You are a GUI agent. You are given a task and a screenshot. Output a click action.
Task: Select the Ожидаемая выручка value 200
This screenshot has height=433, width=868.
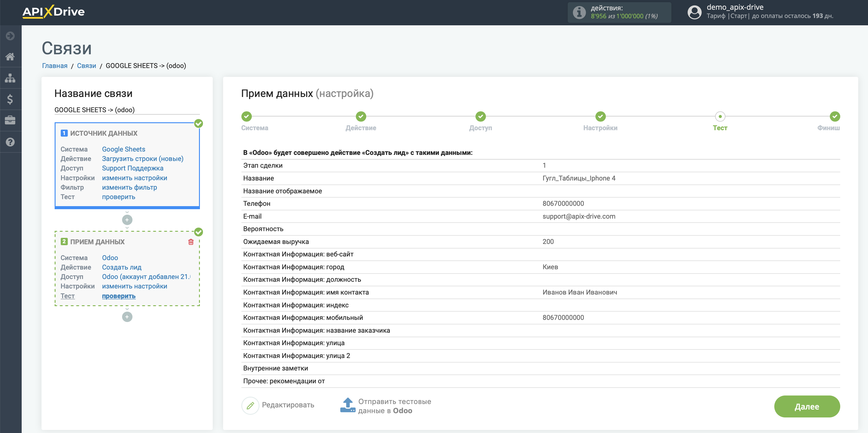click(548, 242)
